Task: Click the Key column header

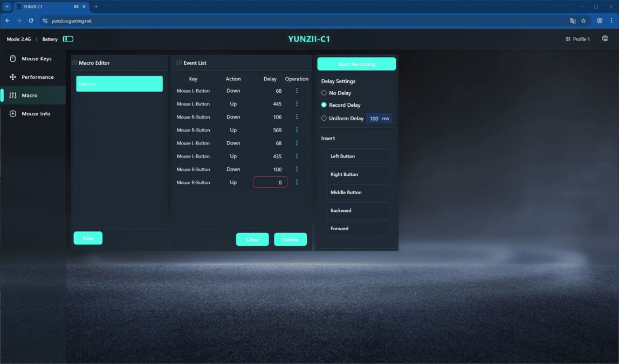Action: coord(193,79)
